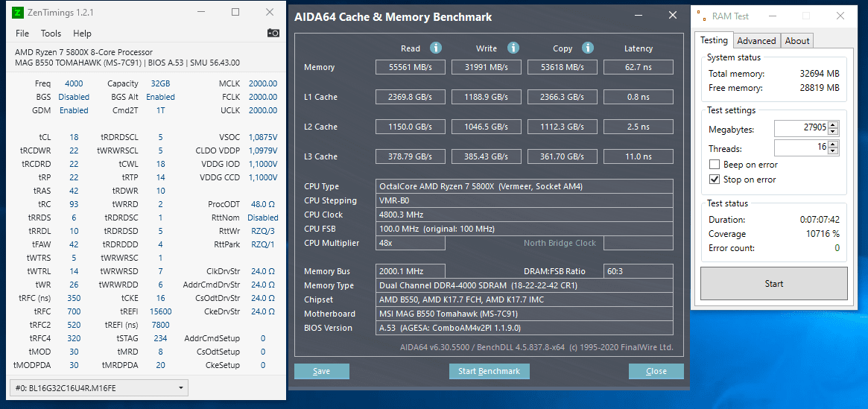The width and height of the screenshot is (868, 409).
Task: Click the Coverage value 10716 %
Action: [823, 234]
